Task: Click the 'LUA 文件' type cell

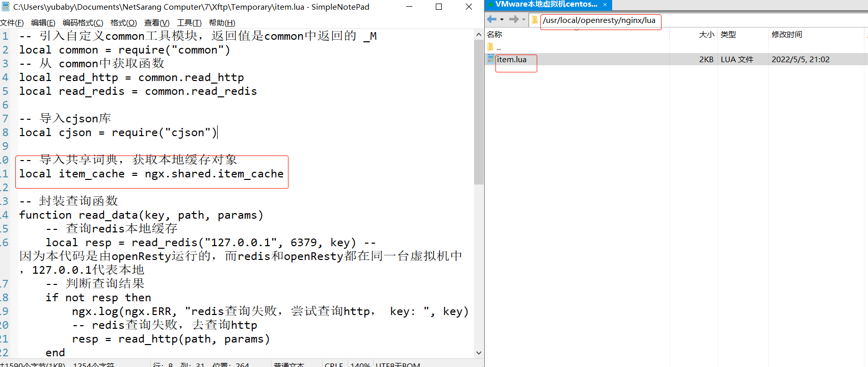Action: (x=737, y=60)
